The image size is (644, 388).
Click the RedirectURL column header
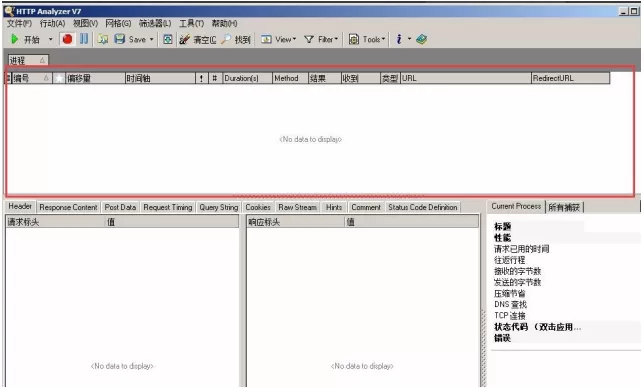[570, 78]
